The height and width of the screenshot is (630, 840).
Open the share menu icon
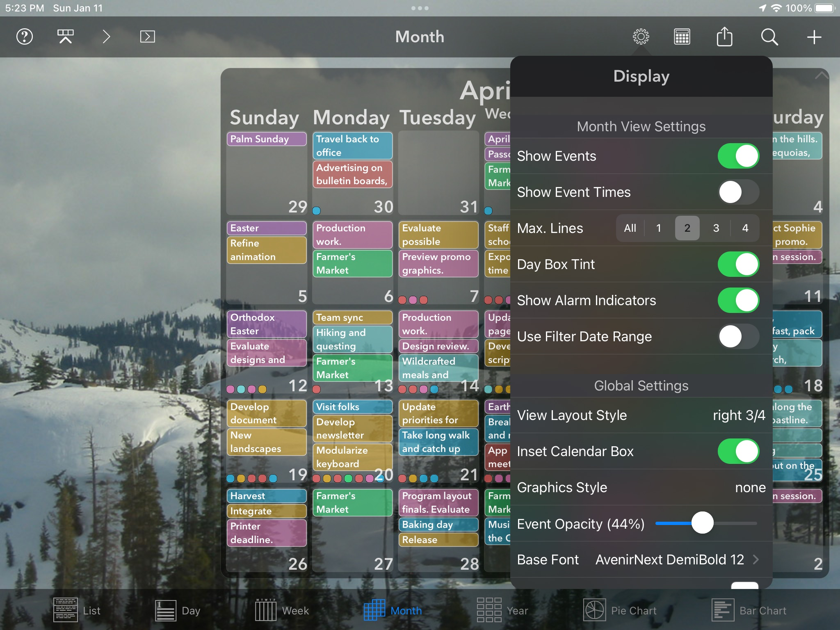click(725, 37)
